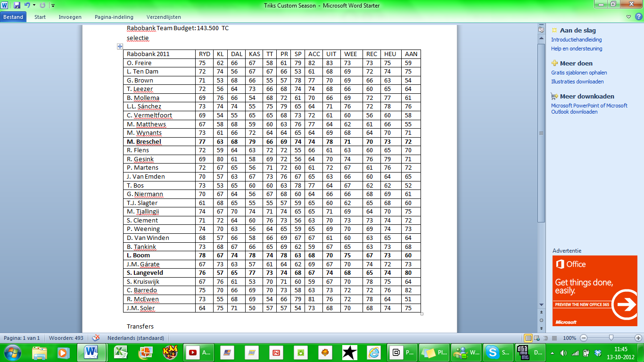This screenshot has width=644, height=362.
Task: Click the Gratis sjablonen ophalen link
Action: [579, 73]
